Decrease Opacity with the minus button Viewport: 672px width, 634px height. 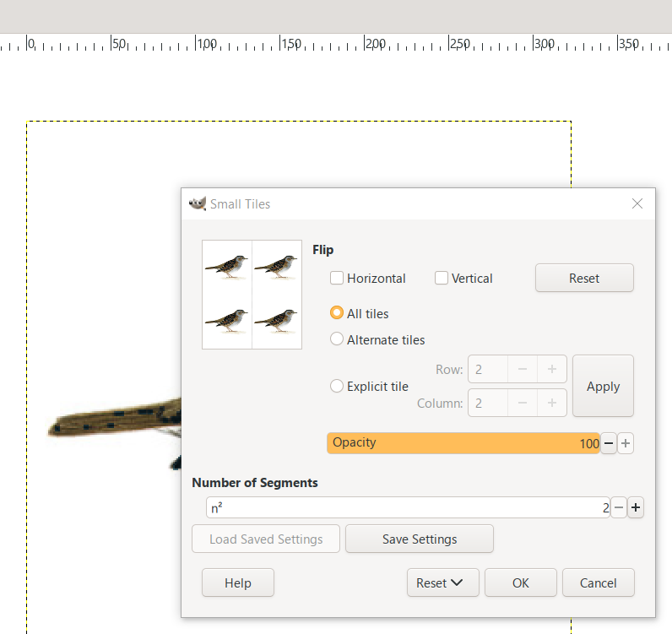609,443
